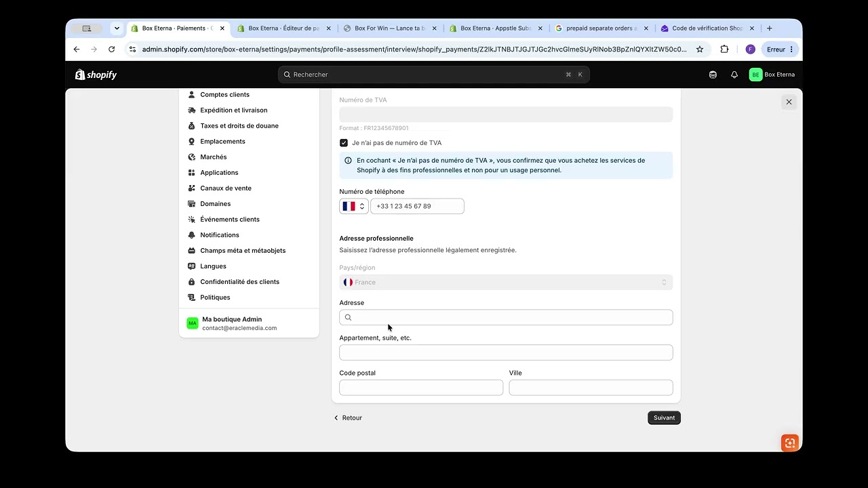Open phone country flag selector
Viewport: 868px width, 488px height.
click(354, 206)
